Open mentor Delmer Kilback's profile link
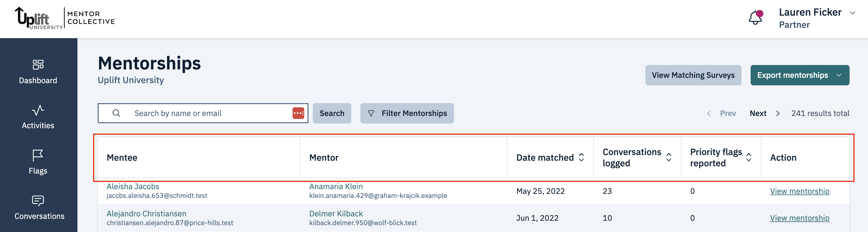 336,214
